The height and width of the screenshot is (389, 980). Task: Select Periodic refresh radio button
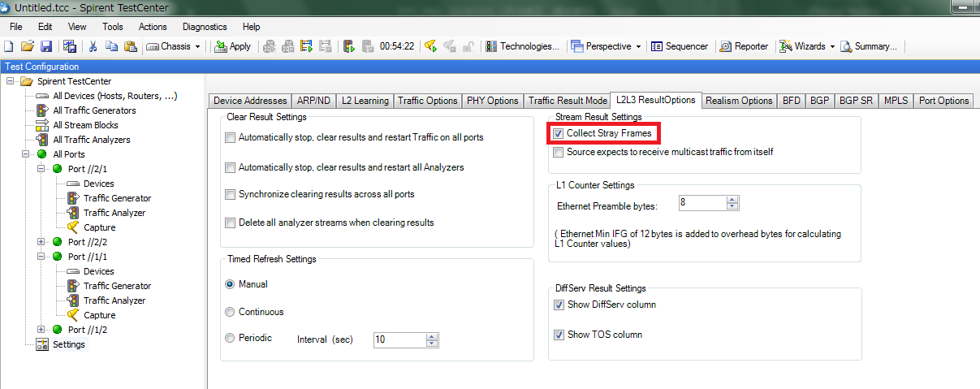coord(230,337)
